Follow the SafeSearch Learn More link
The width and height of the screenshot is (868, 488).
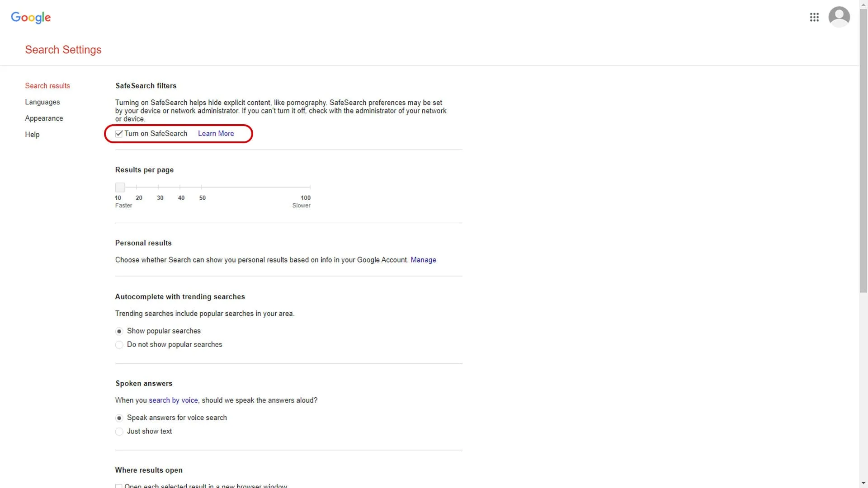coord(216,134)
